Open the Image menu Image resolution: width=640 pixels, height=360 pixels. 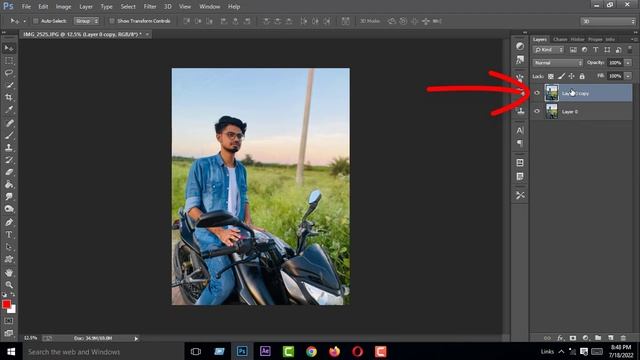pos(63,7)
